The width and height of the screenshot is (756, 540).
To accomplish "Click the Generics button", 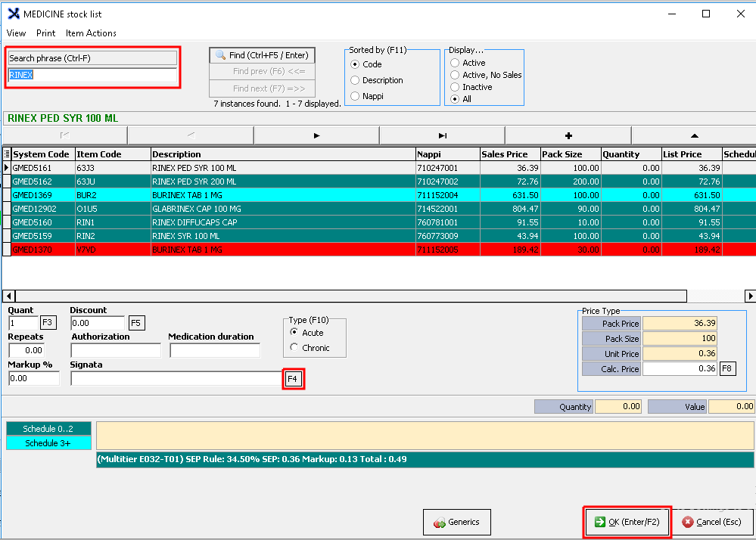I will (456, 522).
